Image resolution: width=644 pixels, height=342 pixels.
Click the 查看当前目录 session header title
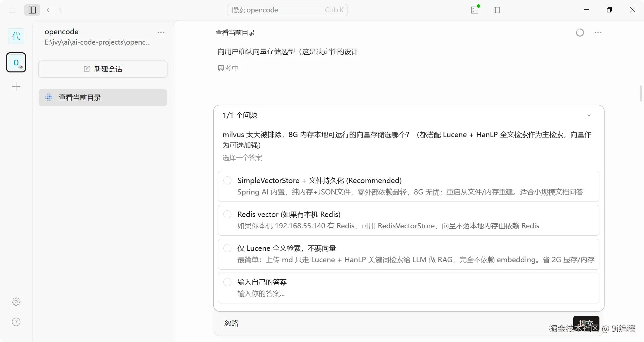(x=235, y=33)
